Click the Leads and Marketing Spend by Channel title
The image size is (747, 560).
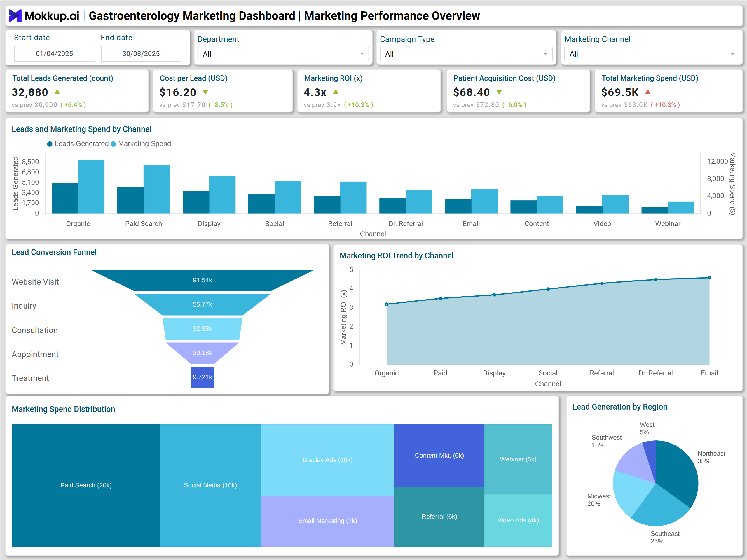pos(81,129)
